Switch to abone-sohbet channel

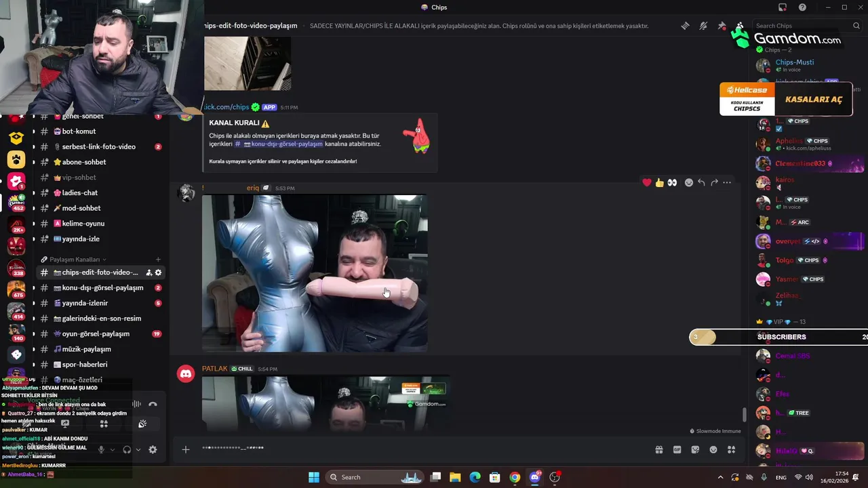(x=100, y=162)
